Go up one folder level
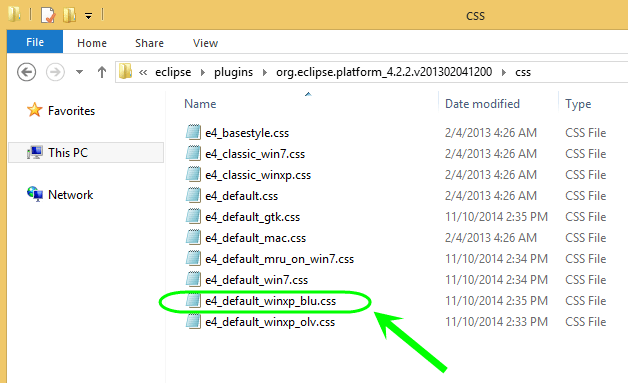This screenshot has width=628, height=383. [x=102, y=72]
